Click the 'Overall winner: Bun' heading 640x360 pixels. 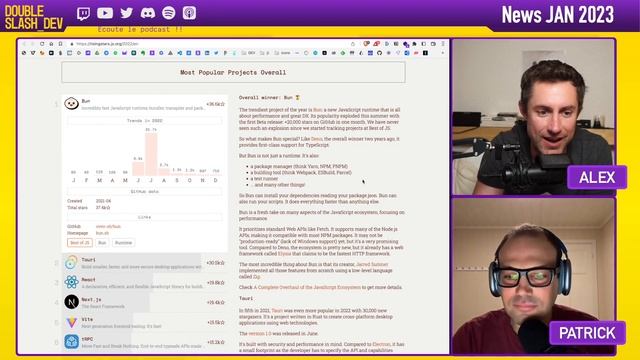pos(269,98)
